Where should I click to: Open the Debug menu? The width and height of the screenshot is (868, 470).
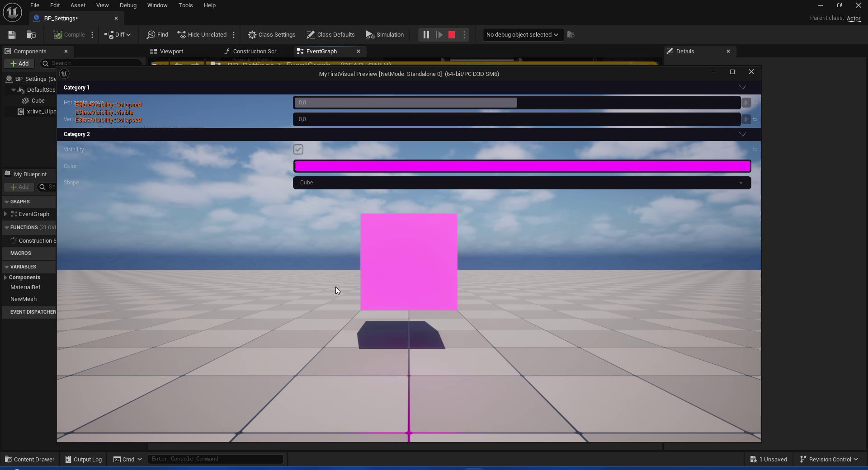pyautogui.click(x=128, y=5)
